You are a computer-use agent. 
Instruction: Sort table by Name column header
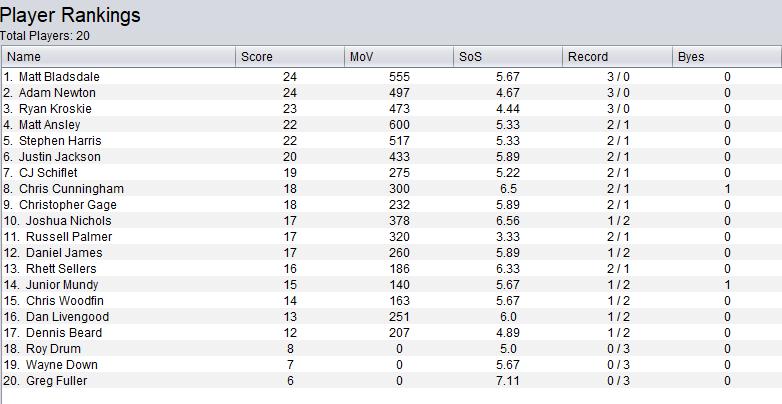(x=118, y=57)
